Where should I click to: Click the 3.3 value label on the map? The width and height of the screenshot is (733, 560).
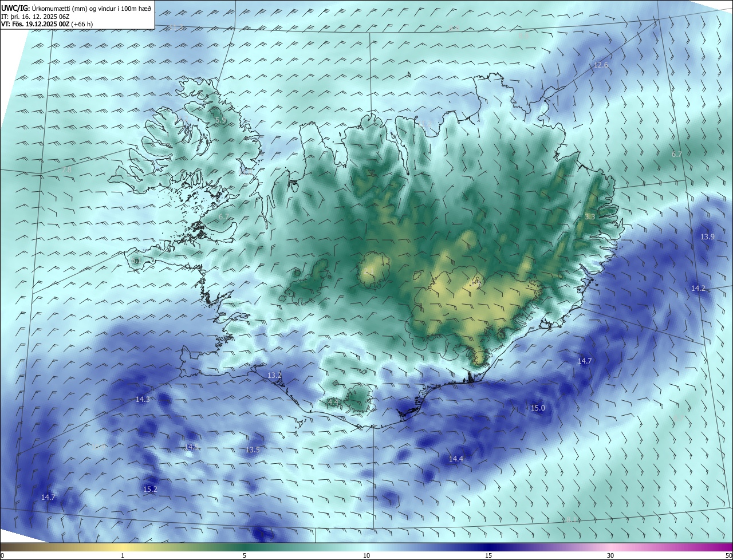tap(590, 216)
